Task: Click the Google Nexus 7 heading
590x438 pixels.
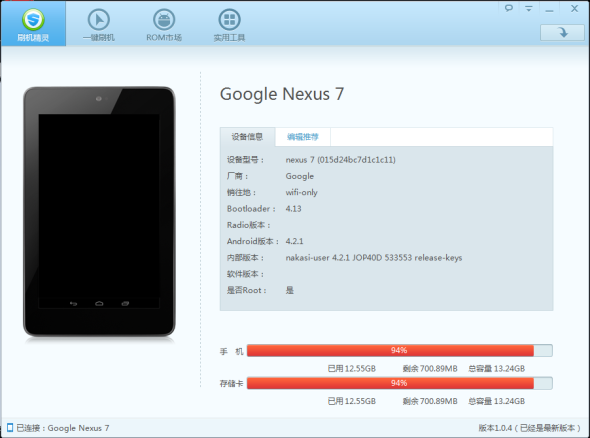Action: click(282, 94)
